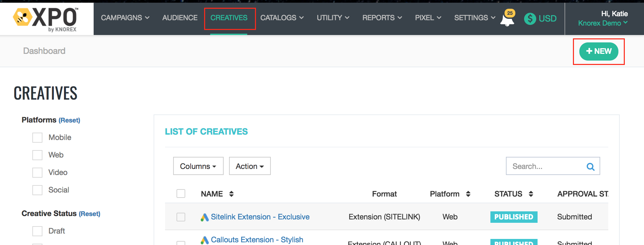Sort by Platform column arrows
The image size is (644, 245).
pyautogui.click(x=468, y=194)
